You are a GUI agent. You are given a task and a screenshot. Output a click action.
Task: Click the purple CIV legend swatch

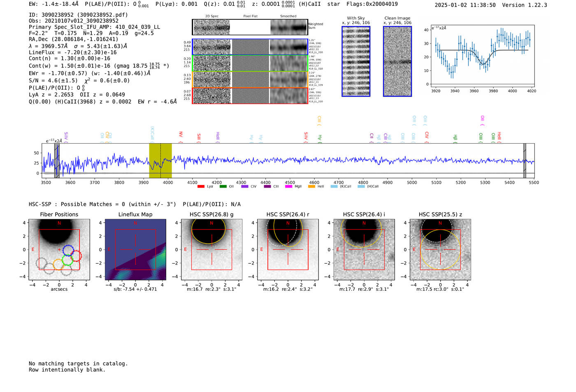point(245,187)
